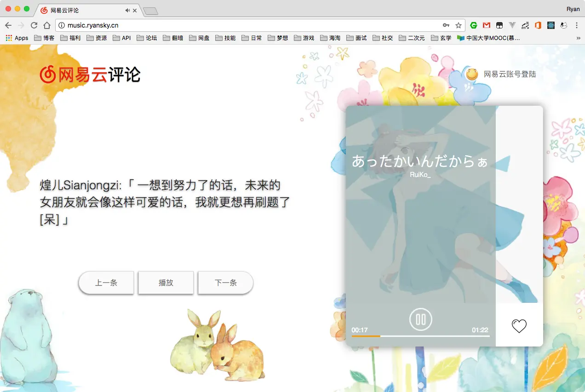Screen dimensions: 585x392
Task: Open the 网盘 bookmark folder
Action: (200, 38)
